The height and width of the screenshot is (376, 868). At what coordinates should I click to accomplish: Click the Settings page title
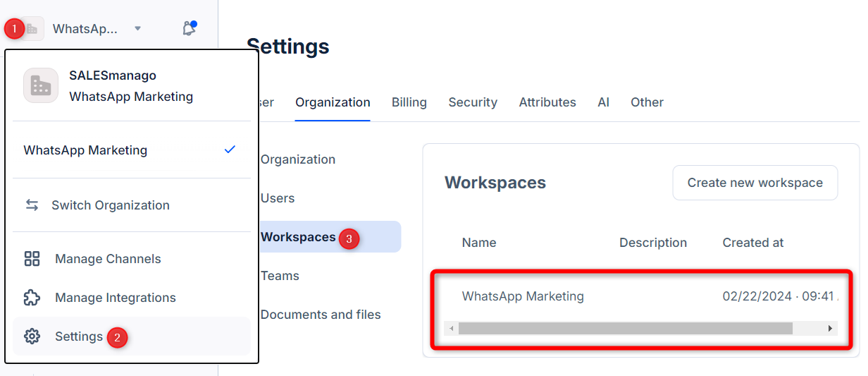click(x=288, y=47)
